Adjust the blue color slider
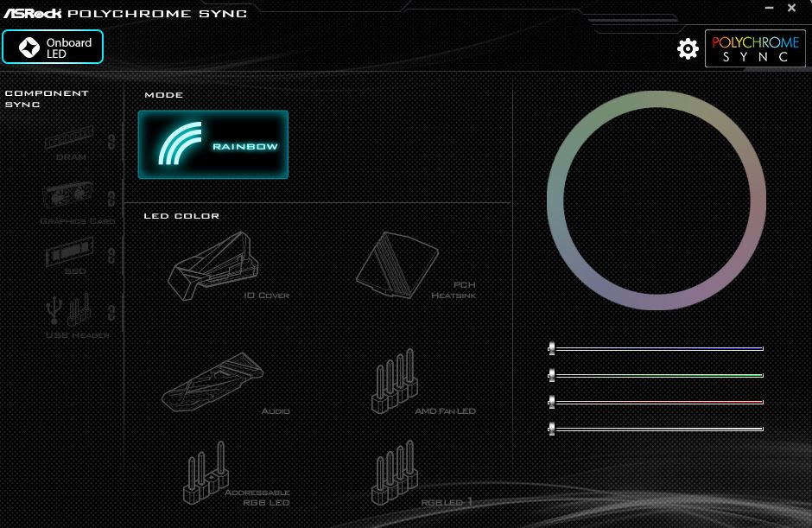812x528 pixels. pos(656,349)
